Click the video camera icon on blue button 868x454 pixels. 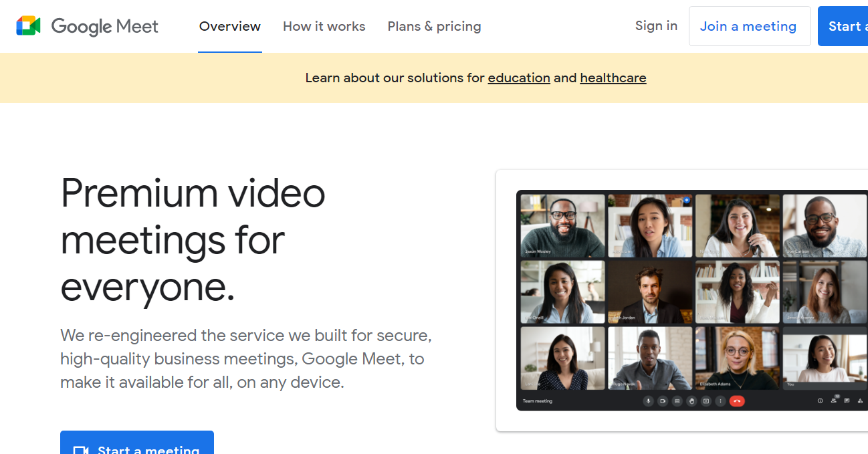81,450
